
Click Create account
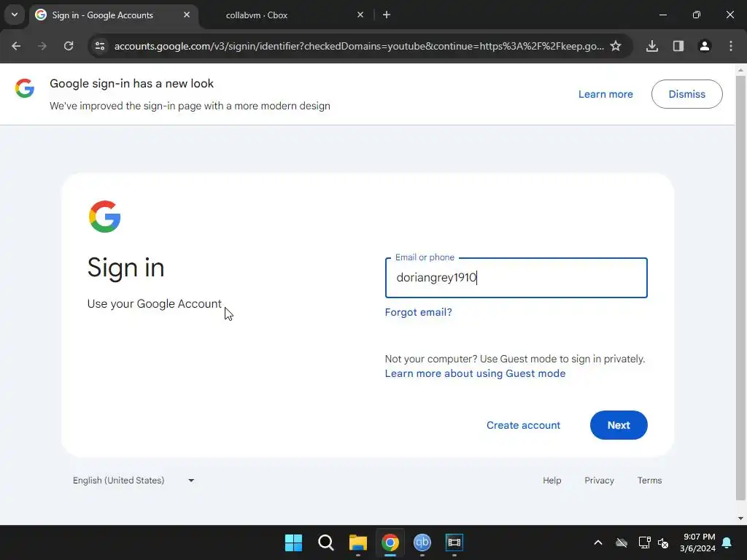pos(523,425)
